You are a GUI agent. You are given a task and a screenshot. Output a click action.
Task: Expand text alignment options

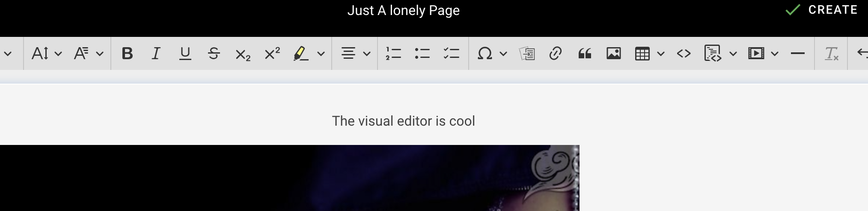click(x=355, y=54)
